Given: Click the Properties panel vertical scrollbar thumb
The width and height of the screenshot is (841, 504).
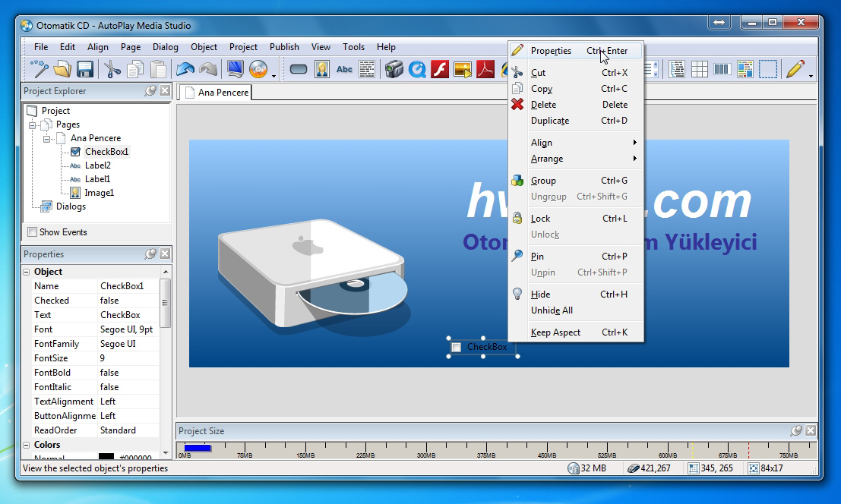Looking at the screenshot, I should pyautogui.click(x=165, y=303).
